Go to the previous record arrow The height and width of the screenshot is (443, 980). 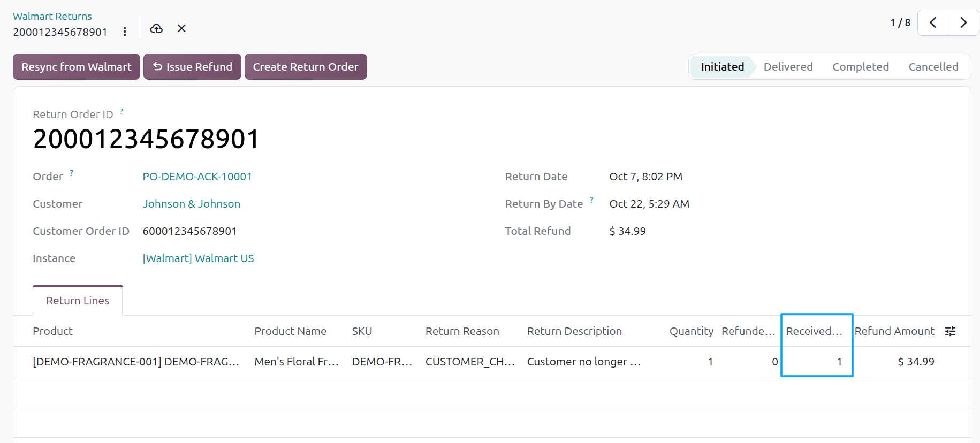[x=933, y=22]
